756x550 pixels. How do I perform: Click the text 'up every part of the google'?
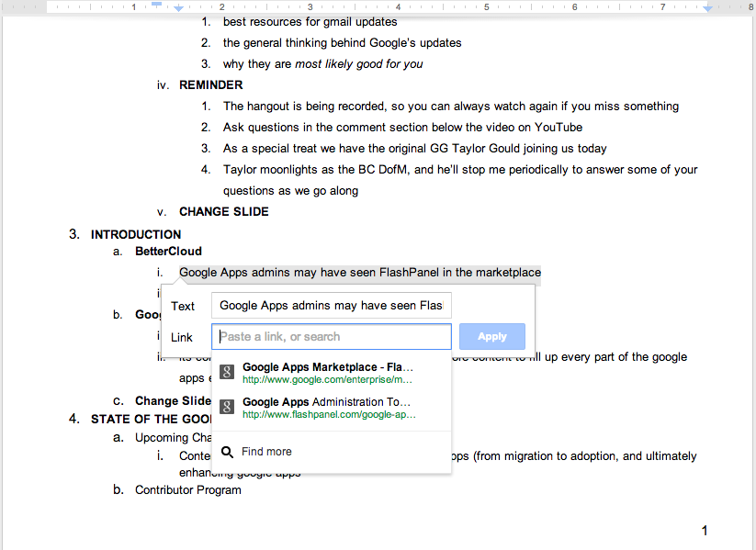(x=615, y=357)
